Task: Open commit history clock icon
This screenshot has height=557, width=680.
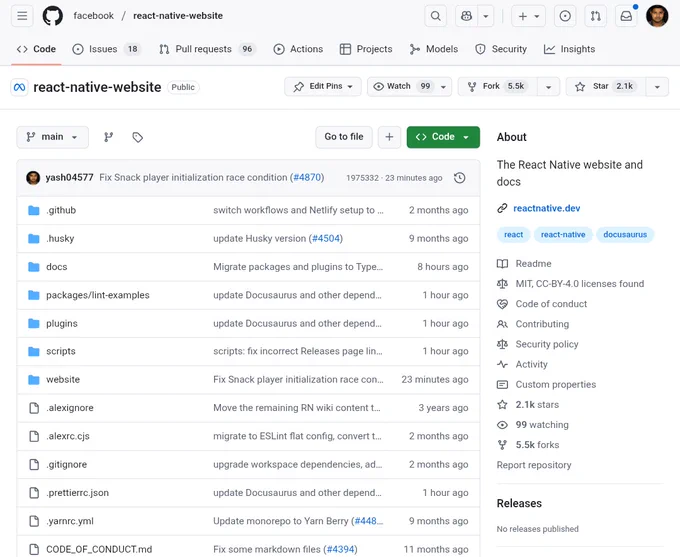Action: [x=460, y=178]
